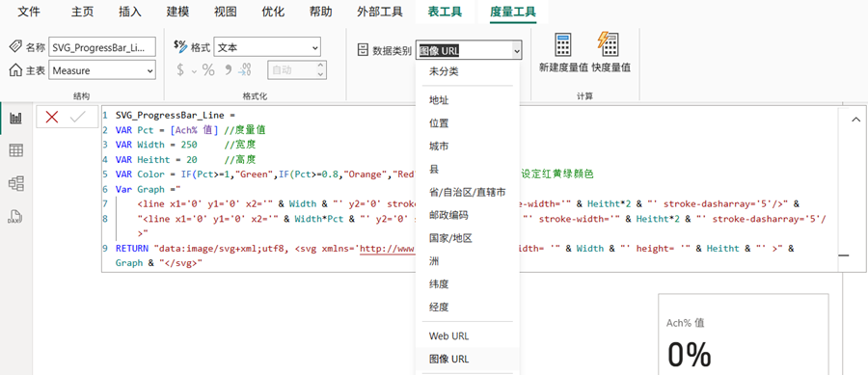This screenshot has width=868, height=375.
Task: Click the percentage format icon
Action: coord(208,70)
